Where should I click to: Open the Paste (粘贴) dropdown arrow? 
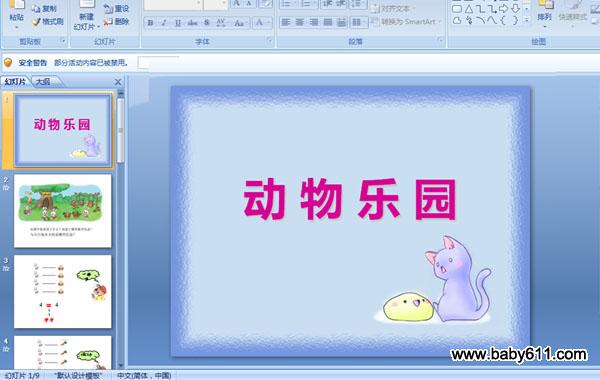tap(16, 27)
